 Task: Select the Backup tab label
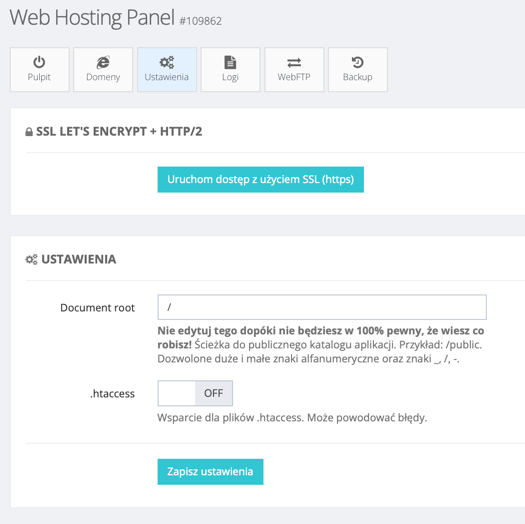[358, 77]
